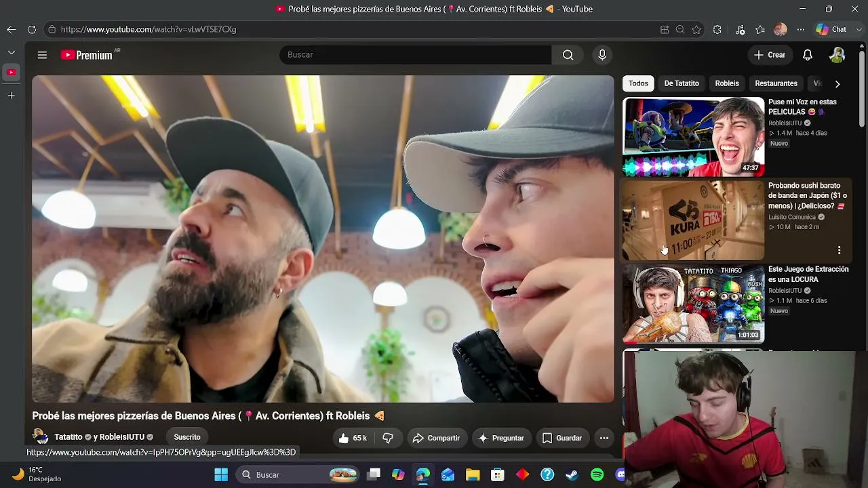Select the Todos filter chip

638,83
